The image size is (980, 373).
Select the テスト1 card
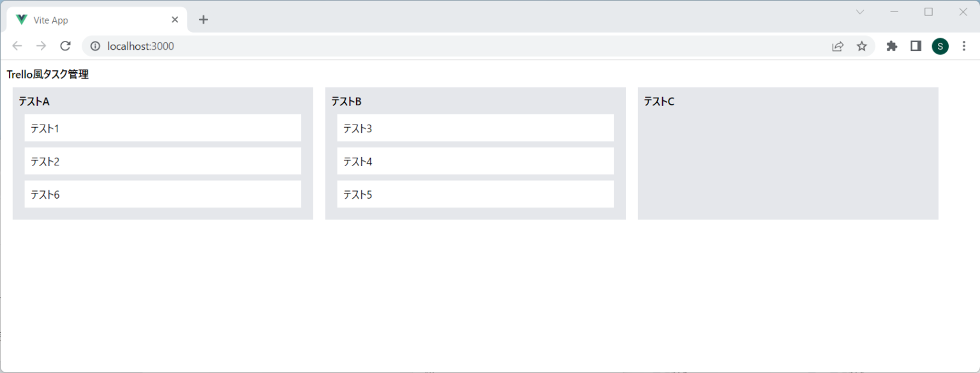(x=163, y=128)
